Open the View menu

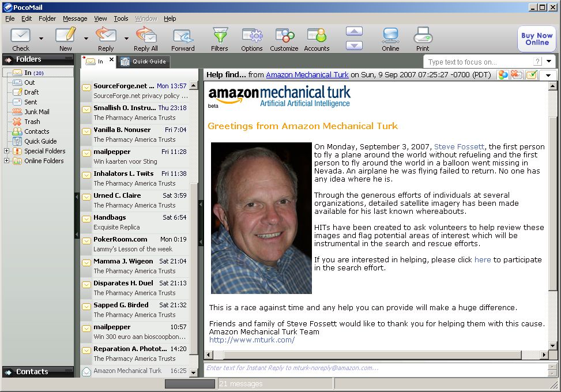[x=100, y=18]
